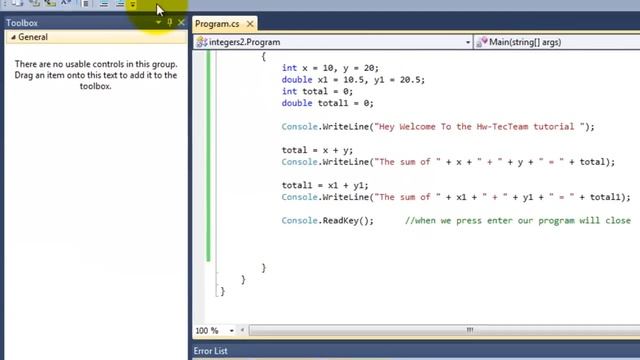Select the General group header label
Screen dimensions: 640x360
(x=33, y=37)
